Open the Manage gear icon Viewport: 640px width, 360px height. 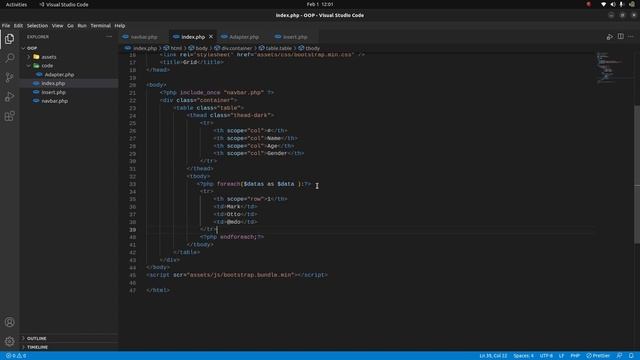9,341
